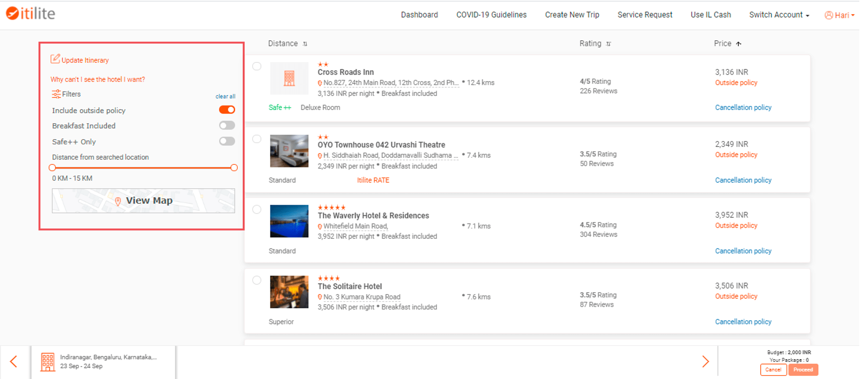Click the View Map button
This screenshot has height=379, width=868.
click(143, 201)
